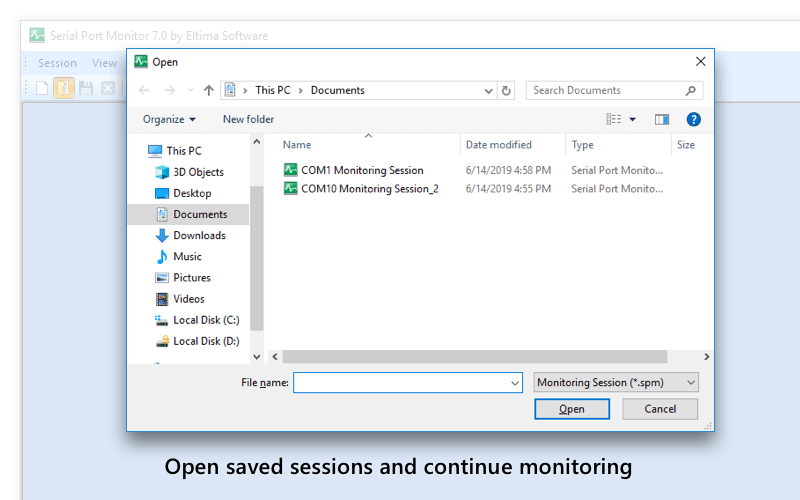Toggle the preview pane icon
This screenshot has height=500, width=800.
[662, 119]
